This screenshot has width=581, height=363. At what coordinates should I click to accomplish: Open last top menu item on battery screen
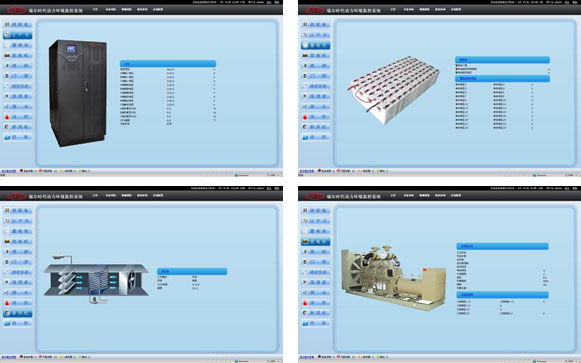(456, 9)
